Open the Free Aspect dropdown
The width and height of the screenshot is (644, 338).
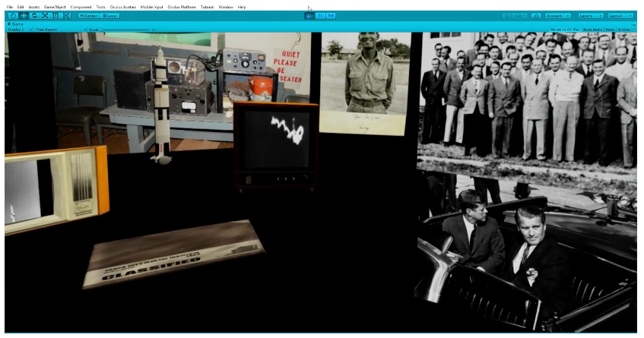(60, 30)
